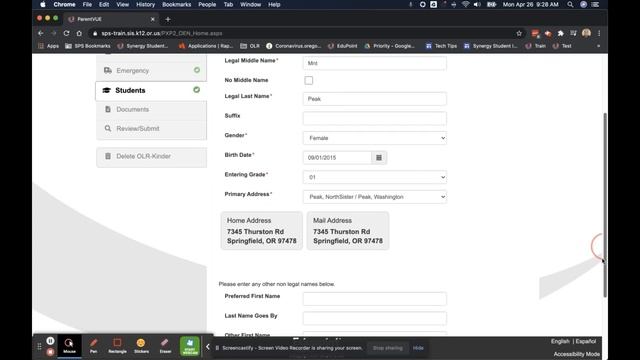
Task: Open the Tech Tips bookmark
Action: (441, 46)
